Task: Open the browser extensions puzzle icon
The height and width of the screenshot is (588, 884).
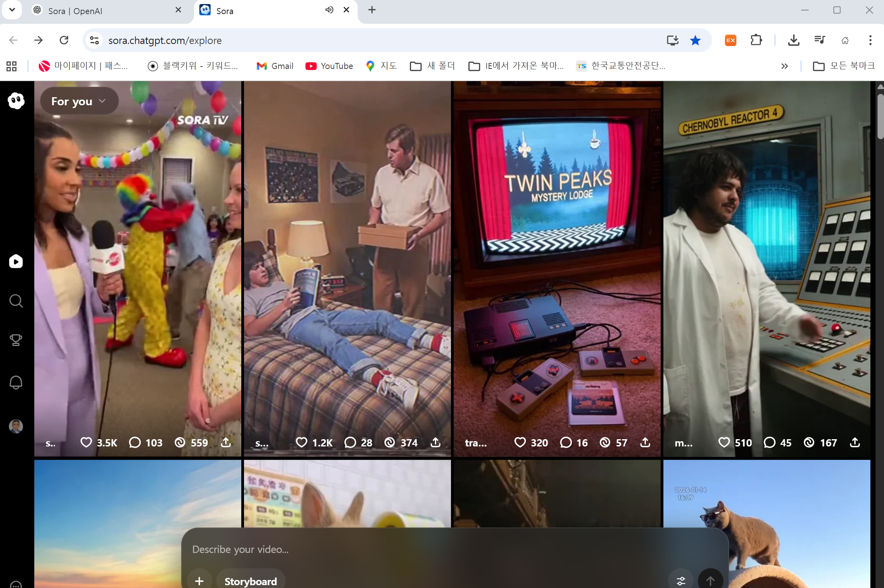Action: [x=756, y=40]
